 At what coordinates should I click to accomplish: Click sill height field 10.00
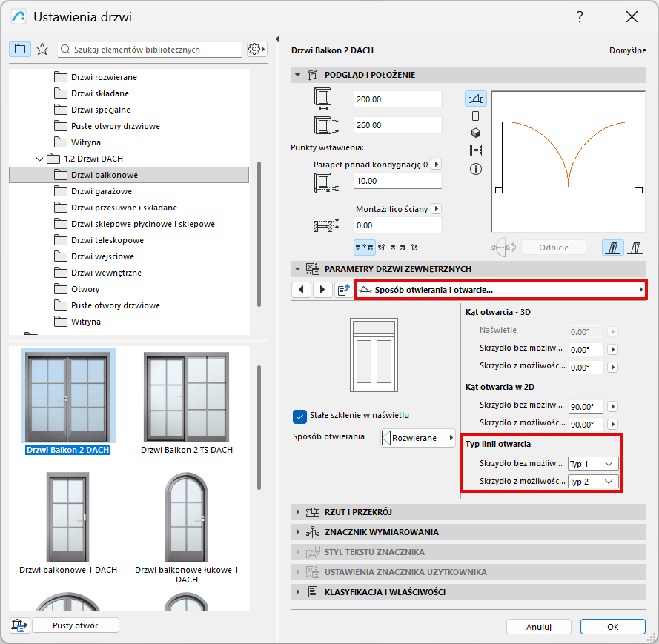397,181
